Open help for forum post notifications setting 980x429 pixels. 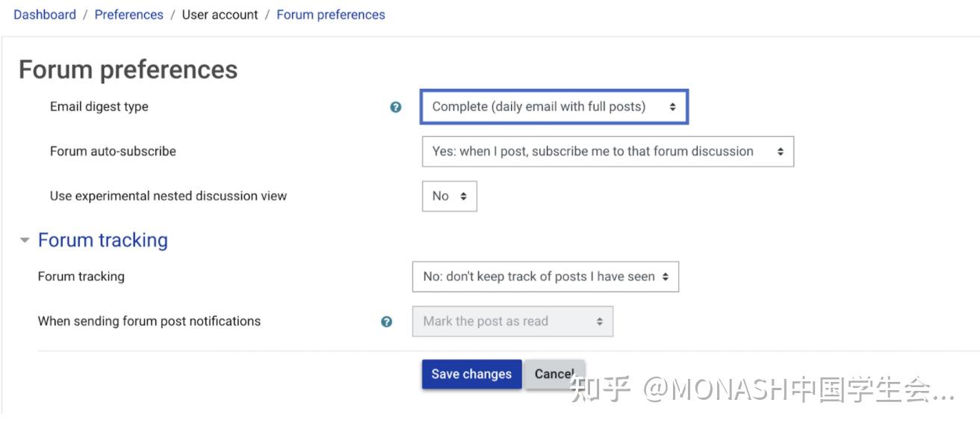coord(386,321)
